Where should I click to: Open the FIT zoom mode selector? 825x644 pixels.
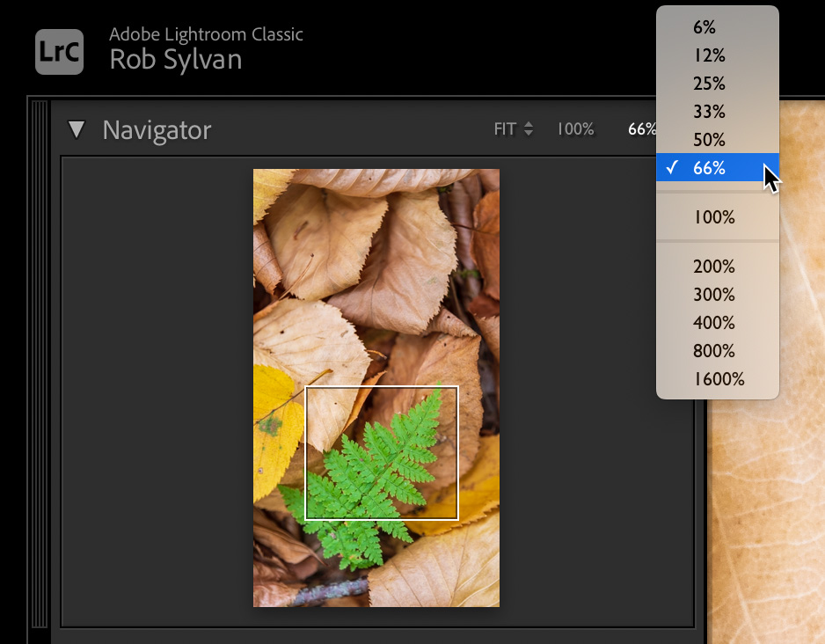513,129
